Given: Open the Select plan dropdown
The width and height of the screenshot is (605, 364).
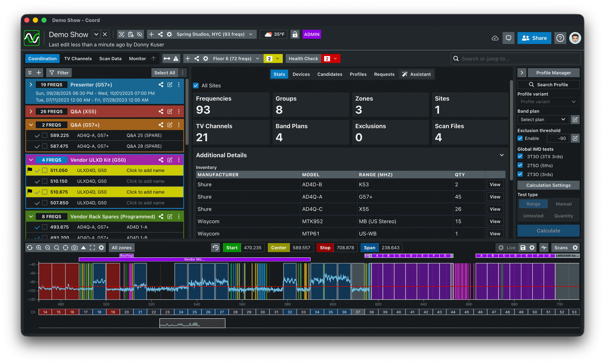Looking at the screenshot, I should click(542, 119).
